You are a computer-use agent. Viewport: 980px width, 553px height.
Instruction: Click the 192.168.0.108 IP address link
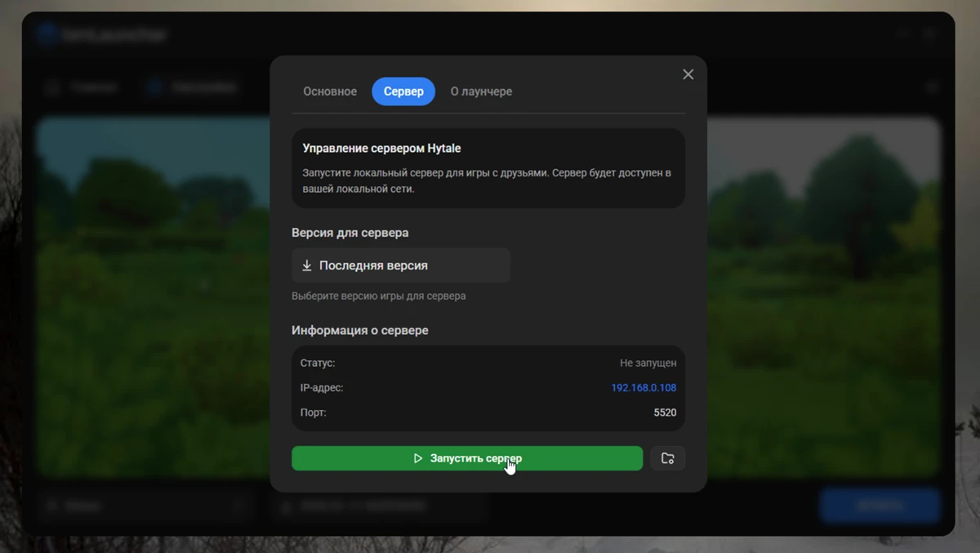643,388
